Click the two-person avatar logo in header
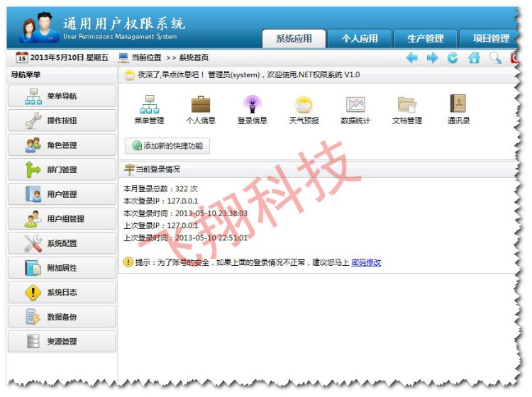 (x=39, y=28)
